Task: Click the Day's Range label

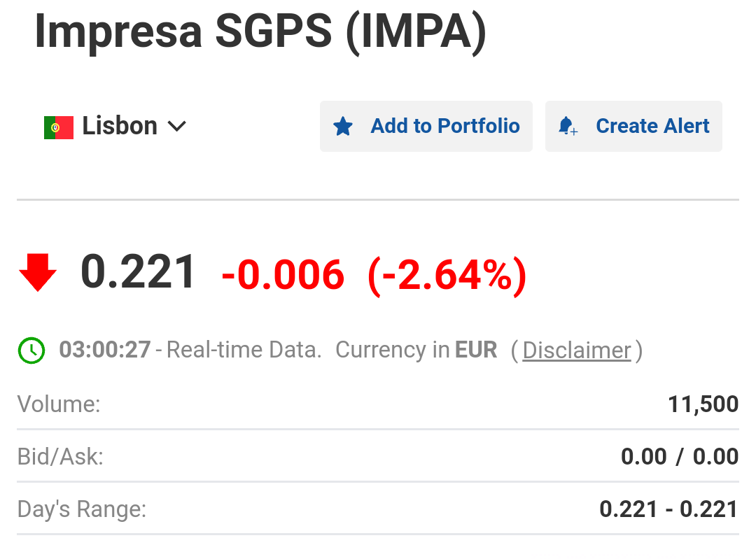Action: tap(82, 509)
